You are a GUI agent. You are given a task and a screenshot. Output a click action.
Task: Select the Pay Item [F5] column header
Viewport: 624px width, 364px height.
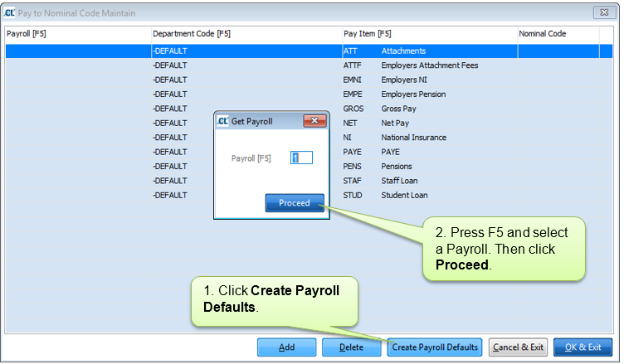(428, 34)
